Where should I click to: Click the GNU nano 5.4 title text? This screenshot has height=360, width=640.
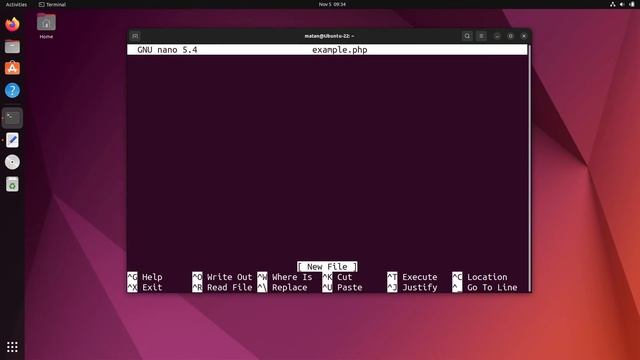[167, 50]
